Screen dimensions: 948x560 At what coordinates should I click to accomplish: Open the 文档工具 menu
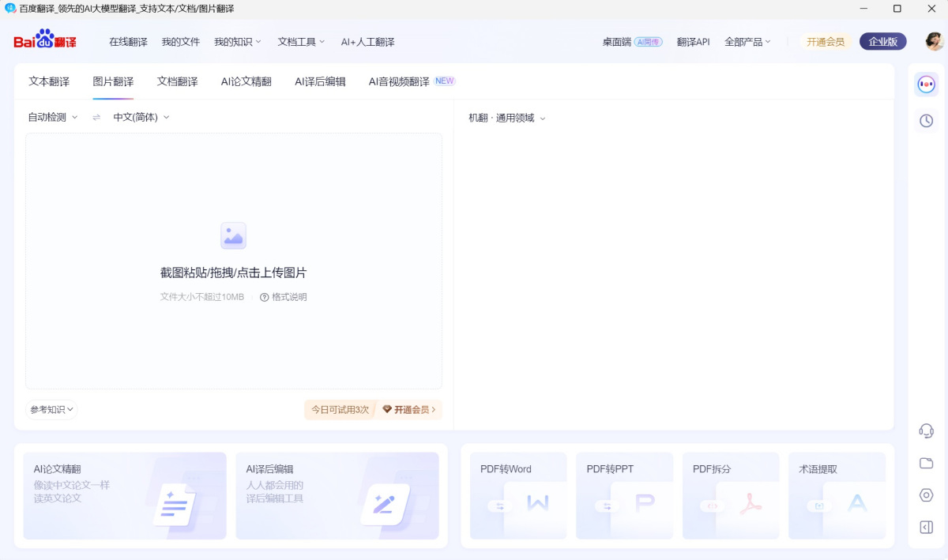pos(300,41)
